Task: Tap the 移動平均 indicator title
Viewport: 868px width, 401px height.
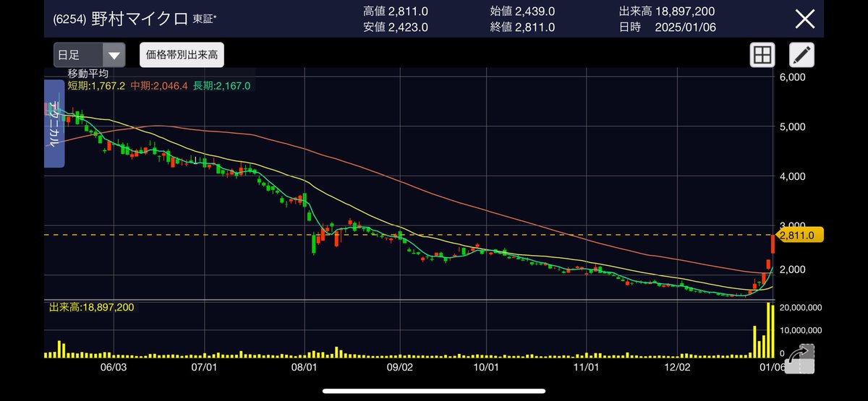Action: pos(88,74)
